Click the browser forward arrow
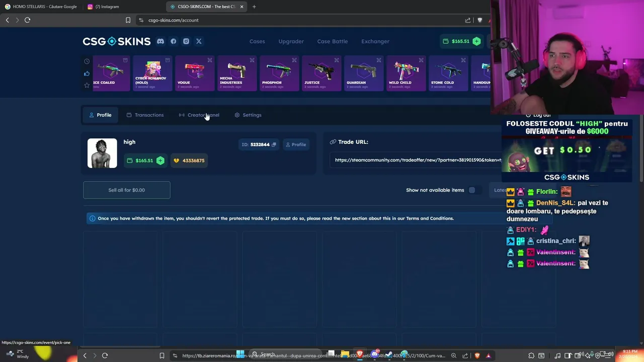Viewport: 644px width, 362px height. [x=17, y=20]
